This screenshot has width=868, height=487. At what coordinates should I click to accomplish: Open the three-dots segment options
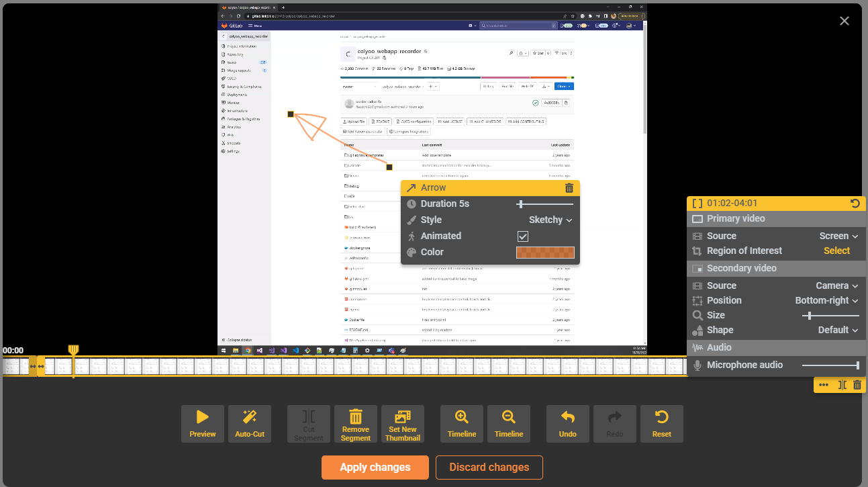tap(824, 385)
